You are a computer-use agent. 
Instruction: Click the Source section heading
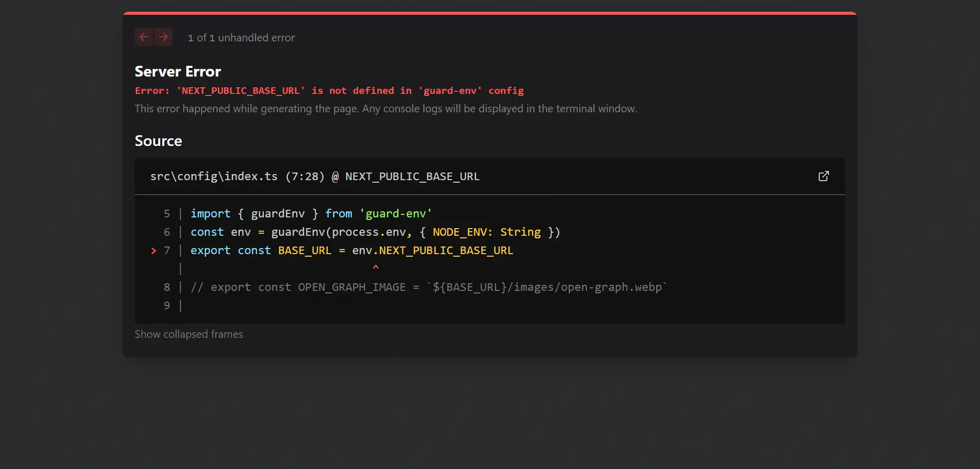(x=158, y=141)
